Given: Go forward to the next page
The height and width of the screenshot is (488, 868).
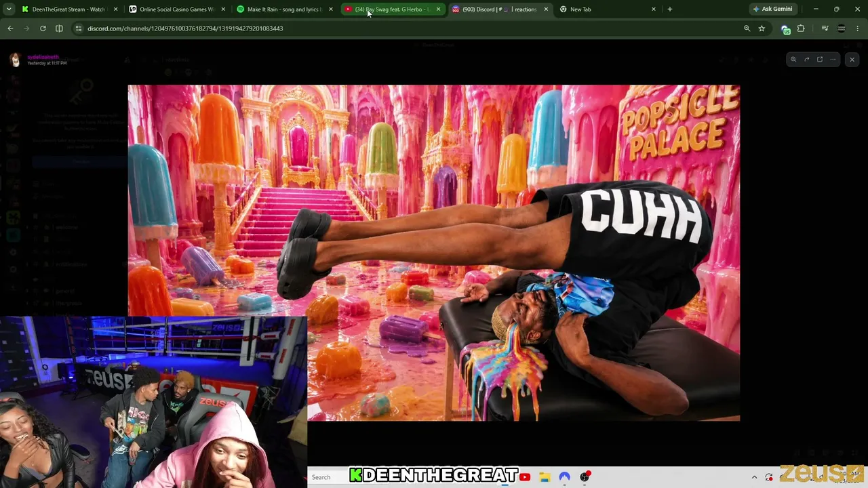Looking at the screenshot, I should [x=26, y=28].
